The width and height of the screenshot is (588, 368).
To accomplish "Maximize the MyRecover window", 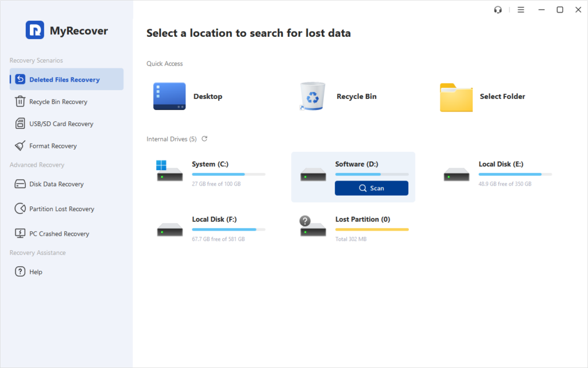I will click(559, 10).
